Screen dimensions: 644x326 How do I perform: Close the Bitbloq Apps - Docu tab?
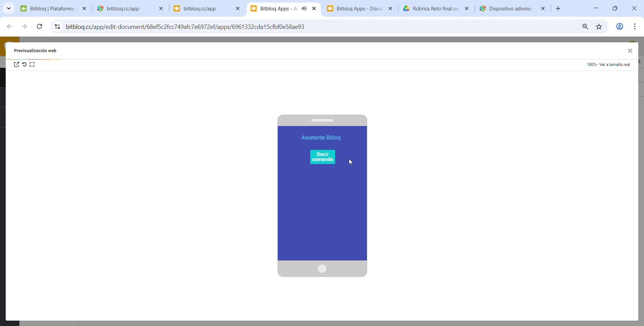(390, 9)
